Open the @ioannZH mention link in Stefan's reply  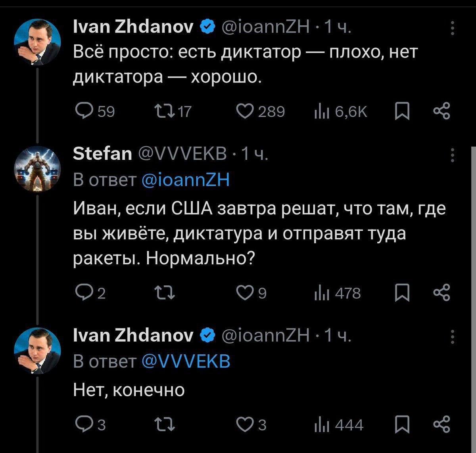186,180
